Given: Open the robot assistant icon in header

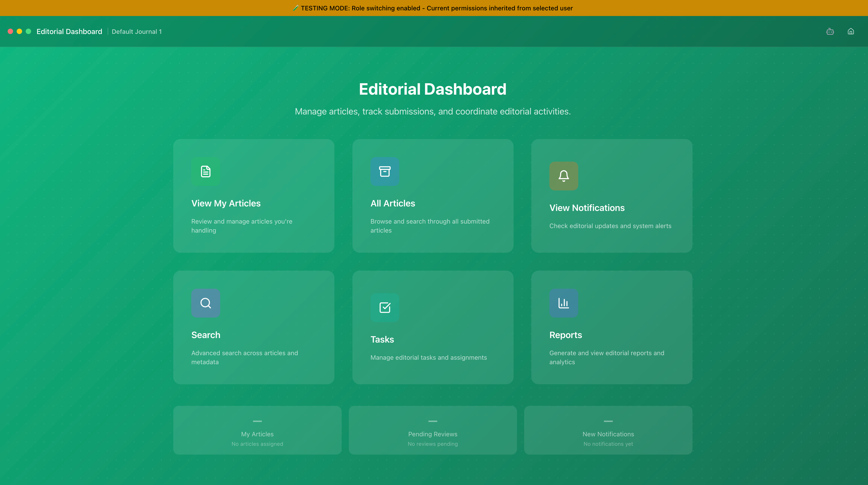Looking at the screenshot, I should pos(830,31).
